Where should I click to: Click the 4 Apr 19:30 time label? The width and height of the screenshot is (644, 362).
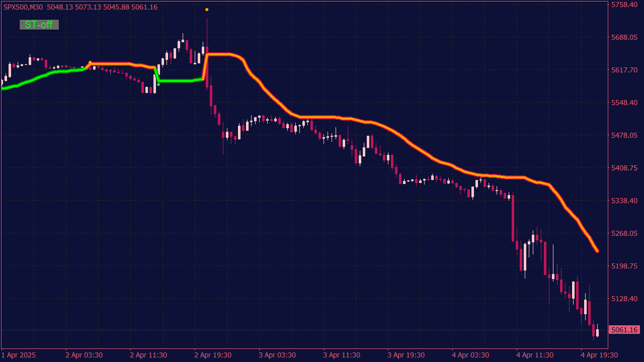coord(599,355)
